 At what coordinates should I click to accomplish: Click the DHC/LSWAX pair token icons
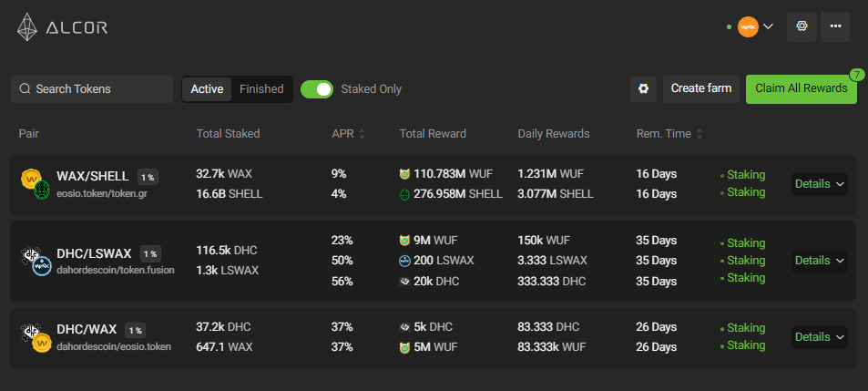coord(36,261)
